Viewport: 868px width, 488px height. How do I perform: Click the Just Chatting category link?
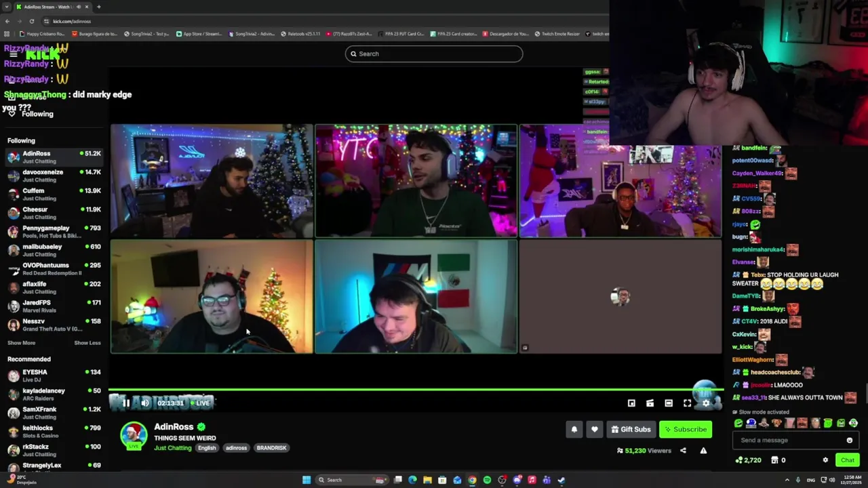coord(173,448)
